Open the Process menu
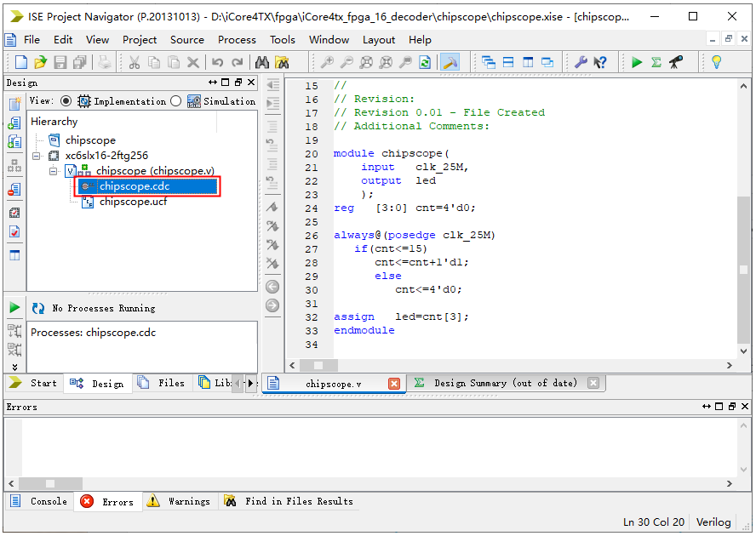This screenshot has height=536, width=756. click(237, 39)
